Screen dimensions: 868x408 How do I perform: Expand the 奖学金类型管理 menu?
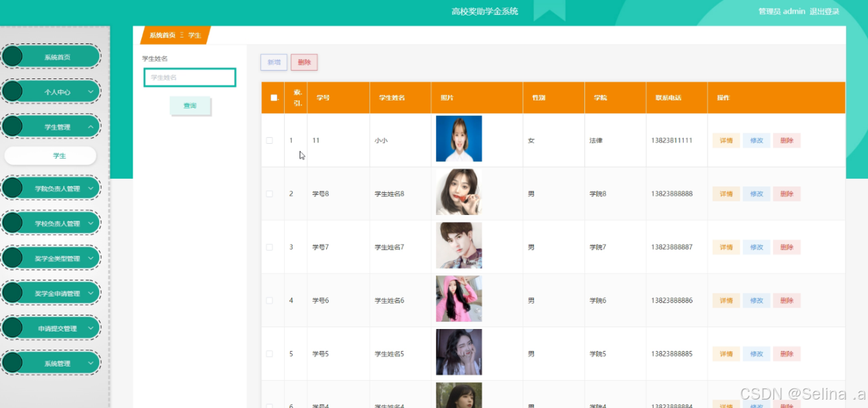coord(51,258)
